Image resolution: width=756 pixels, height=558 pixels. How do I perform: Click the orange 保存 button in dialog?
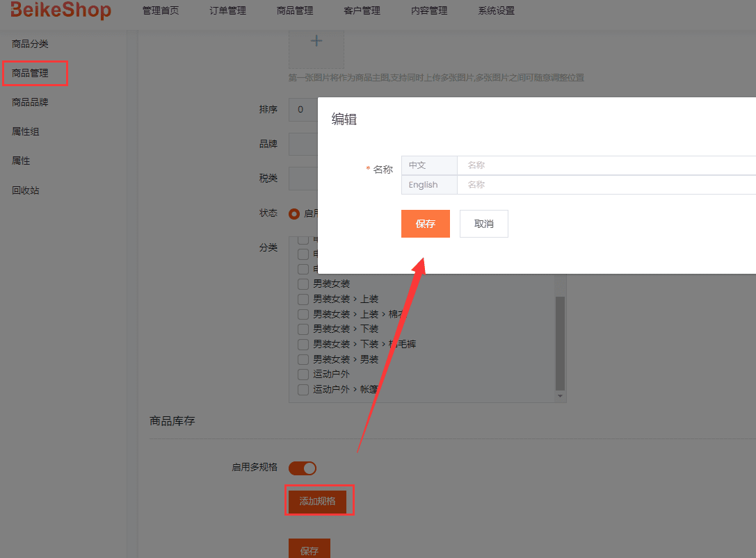pyautogui.click(x=425, y=224)
